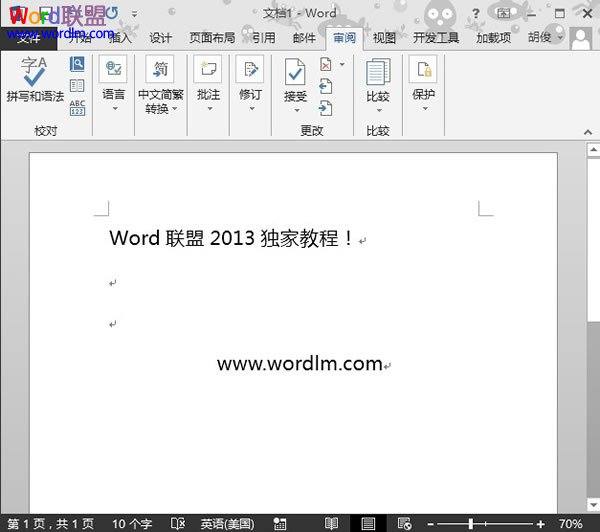Click the 修订 track changes icon
The width and height of the screenshot is (600, 532).
pyautogui.click(x=250, y=69)
